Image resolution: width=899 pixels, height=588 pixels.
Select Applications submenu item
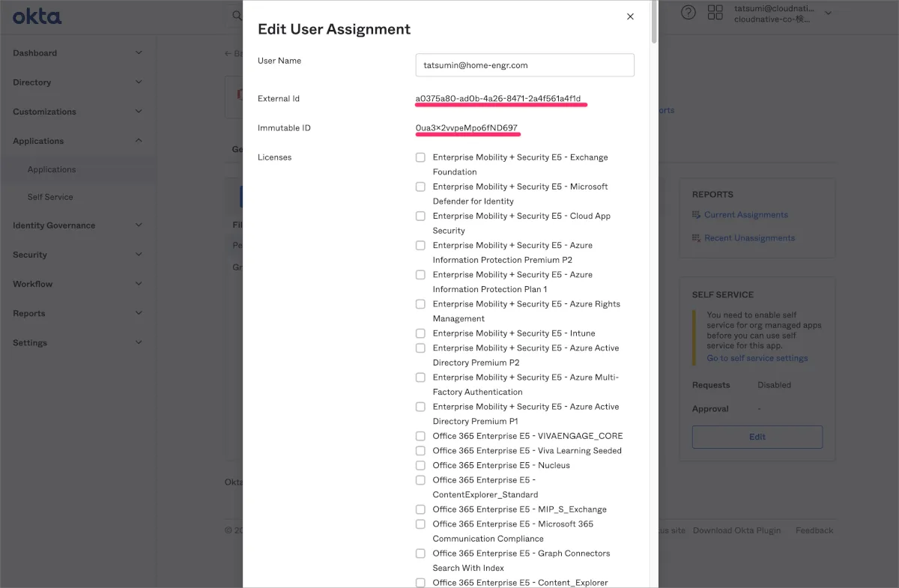coord(52,169)
